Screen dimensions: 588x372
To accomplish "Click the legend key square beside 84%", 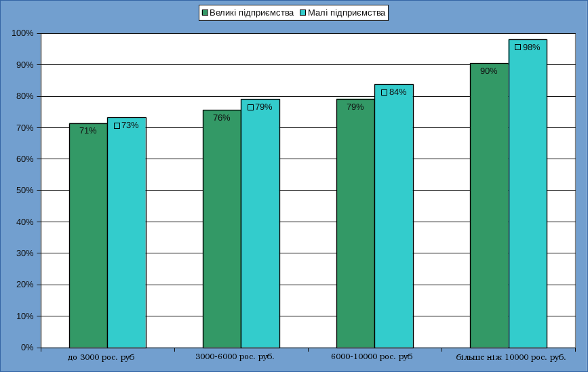I will [384, 92].
